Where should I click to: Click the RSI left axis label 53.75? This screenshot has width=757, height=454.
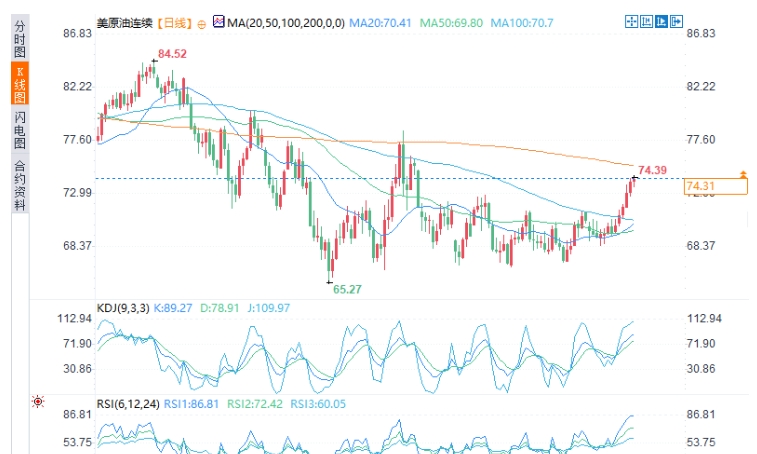click(x=77, y=442)
